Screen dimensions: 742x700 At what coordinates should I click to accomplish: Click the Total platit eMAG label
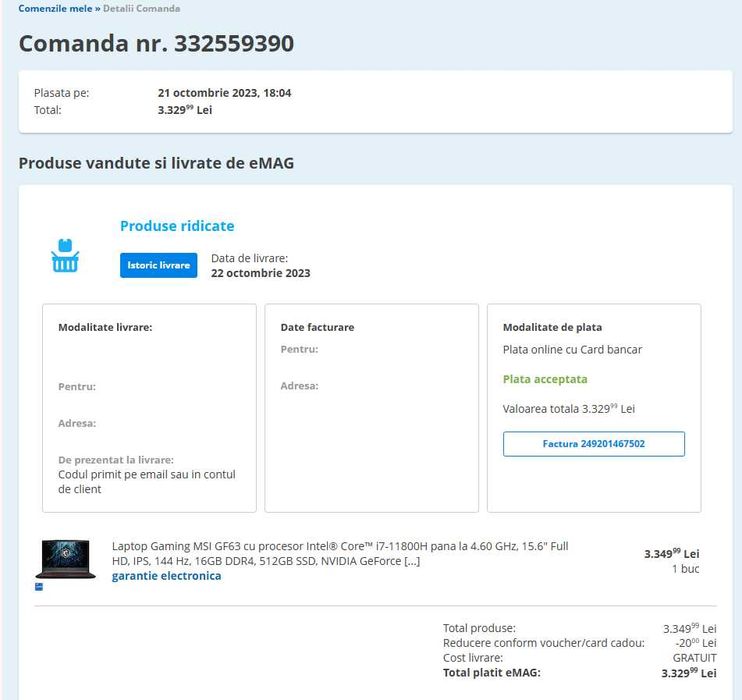pyautogui.click(x=492, y=673)
